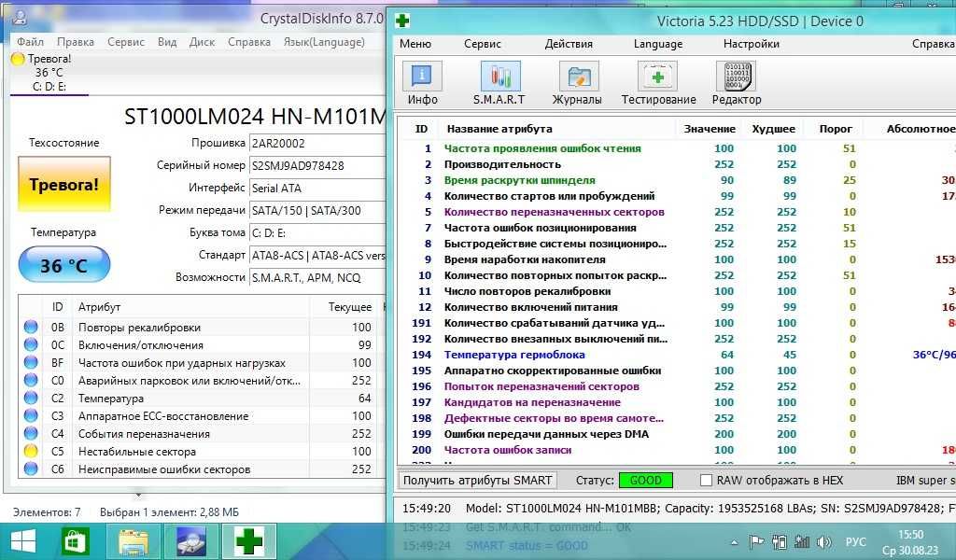Select Частота ошибок записи row
The height and width of the screenshot is (560, 956).
[677, 450]
